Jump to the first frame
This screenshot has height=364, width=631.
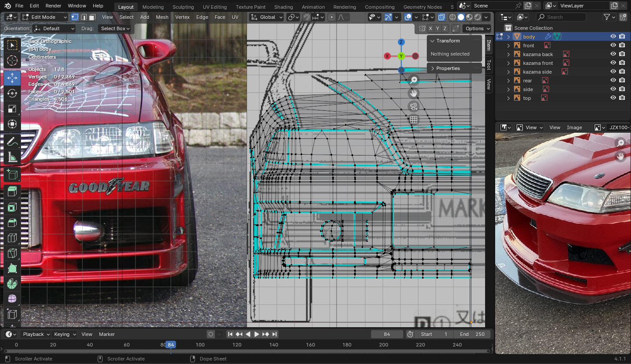pyautogui.click(x=230, y=334)
